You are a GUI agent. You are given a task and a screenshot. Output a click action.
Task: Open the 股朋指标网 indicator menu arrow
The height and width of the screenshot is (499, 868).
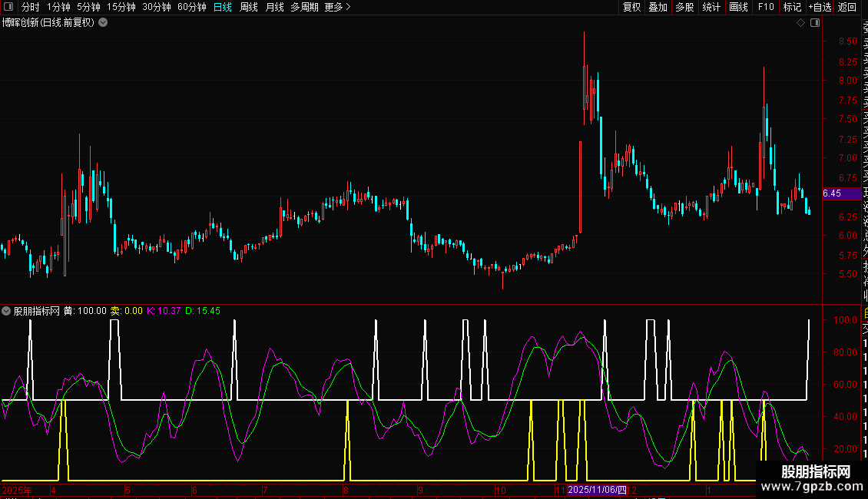(6, 311)
